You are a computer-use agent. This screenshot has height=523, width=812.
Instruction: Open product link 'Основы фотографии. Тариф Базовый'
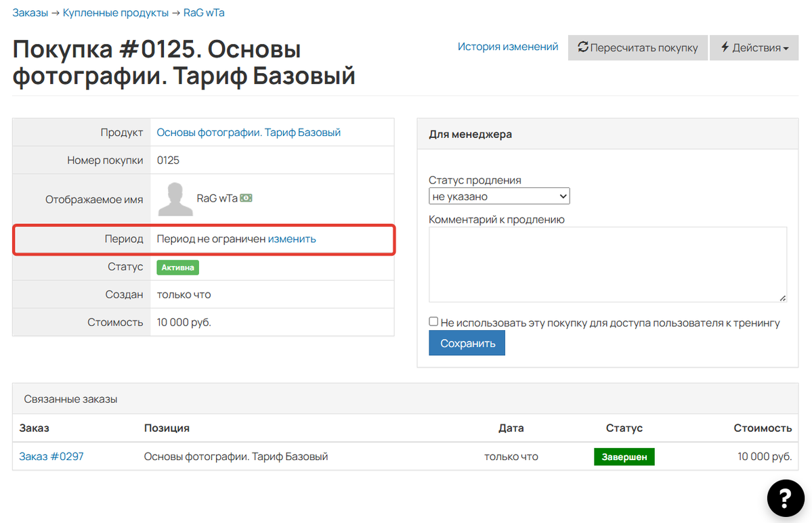click(249, 133)
